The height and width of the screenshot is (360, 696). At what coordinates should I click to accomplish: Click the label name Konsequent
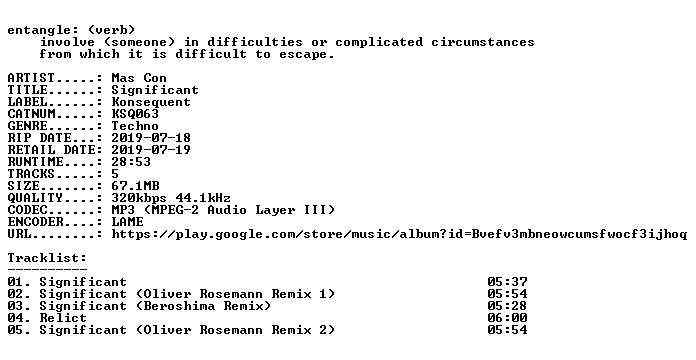[151, 102]
